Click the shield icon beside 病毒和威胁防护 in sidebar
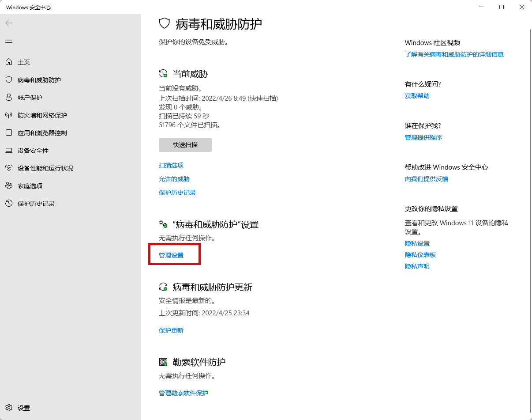Image resolution: width=532 pixels, height=420 pixels. coord(9,80)
